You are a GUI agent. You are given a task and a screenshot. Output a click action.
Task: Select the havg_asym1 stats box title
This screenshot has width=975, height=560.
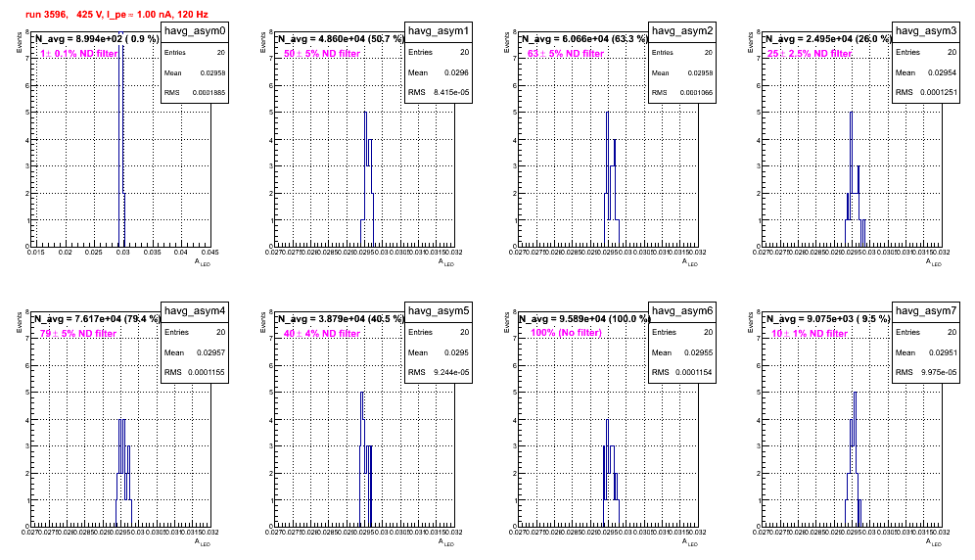coord(439,30)
